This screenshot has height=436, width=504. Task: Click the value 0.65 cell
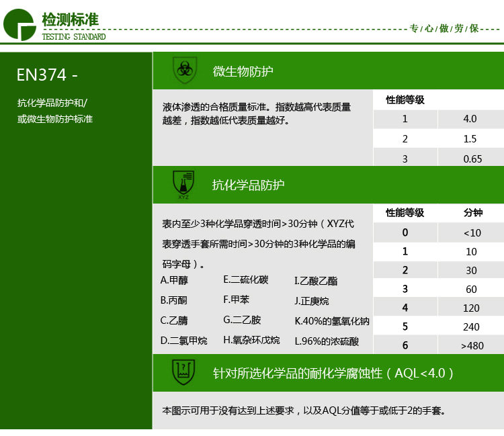pos(472,159)
